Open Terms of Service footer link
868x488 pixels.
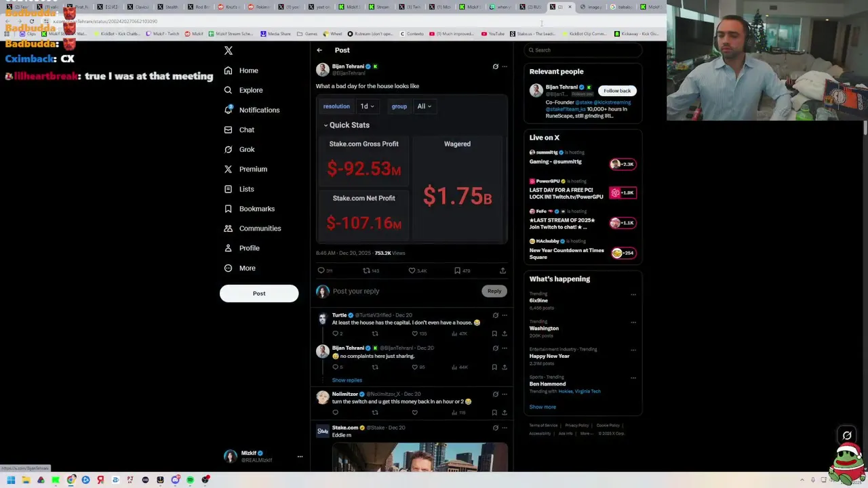pyautogui.click(x=543, y=426)
